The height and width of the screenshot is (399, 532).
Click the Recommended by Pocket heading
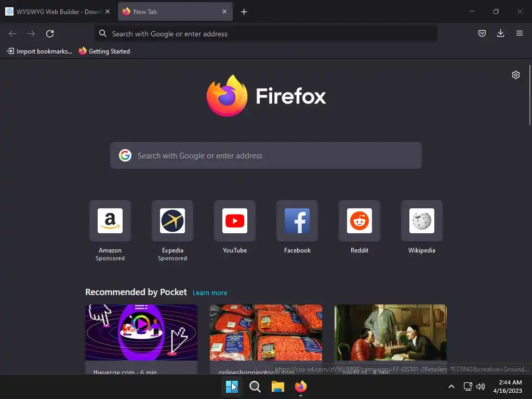pyautogui.click(x=136, y=292)
